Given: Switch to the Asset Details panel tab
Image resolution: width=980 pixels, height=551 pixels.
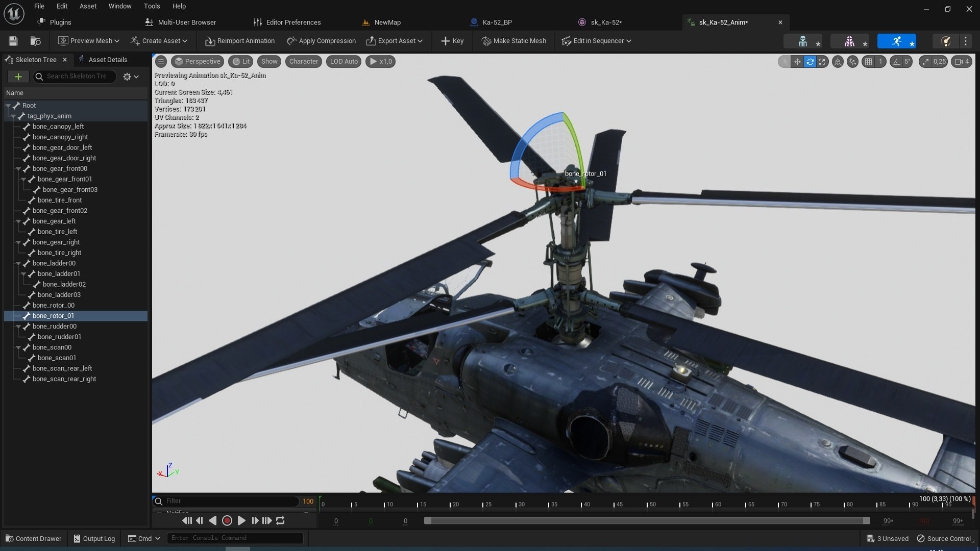Looking at the screenshot, I should 103,60.
